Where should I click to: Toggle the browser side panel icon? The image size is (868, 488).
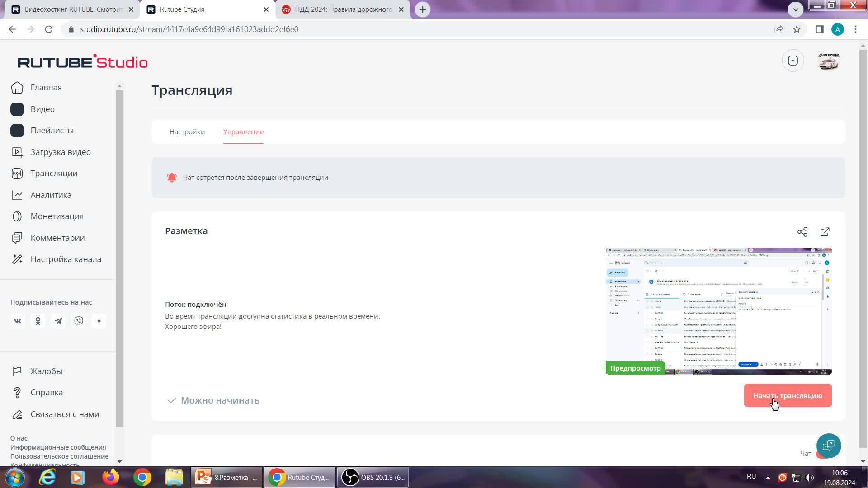(x=819, y=29)
